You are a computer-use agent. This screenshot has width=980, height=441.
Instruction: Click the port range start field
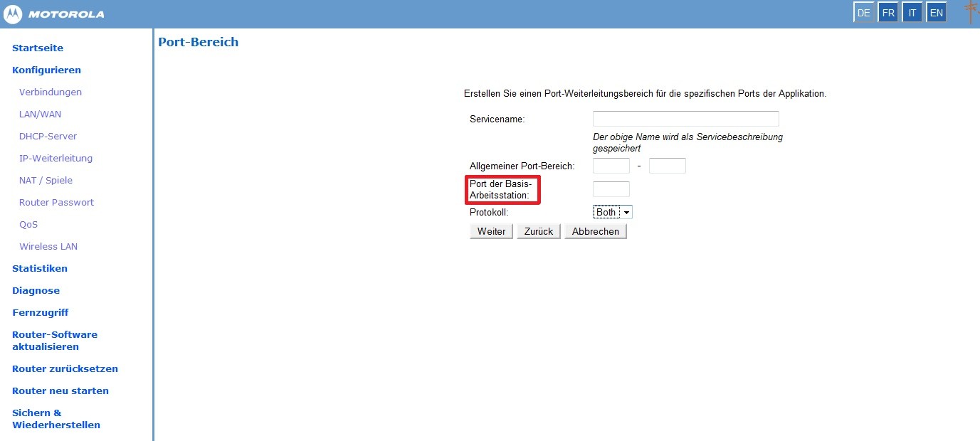[611, 166]
